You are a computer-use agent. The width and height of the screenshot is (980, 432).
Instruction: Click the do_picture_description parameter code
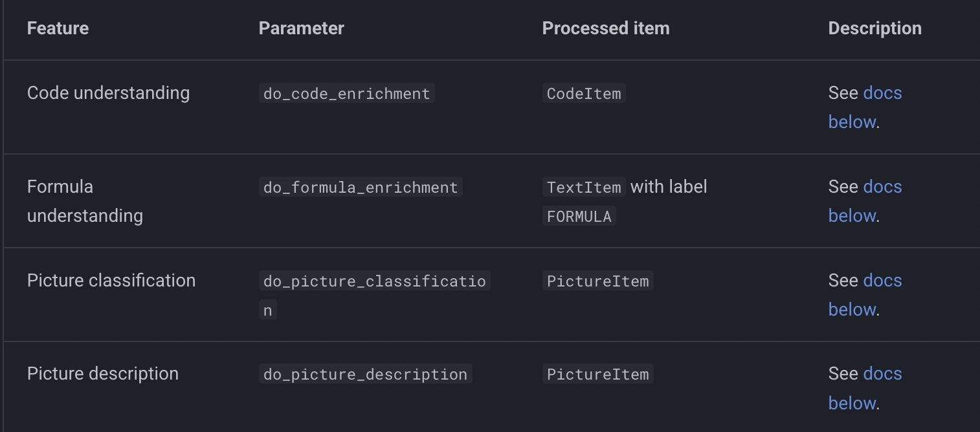365,374
